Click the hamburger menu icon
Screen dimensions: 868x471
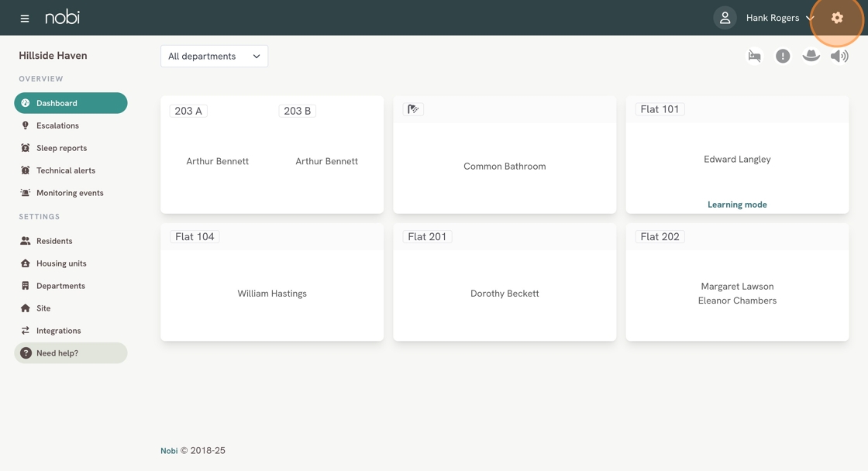pos(24,17)
